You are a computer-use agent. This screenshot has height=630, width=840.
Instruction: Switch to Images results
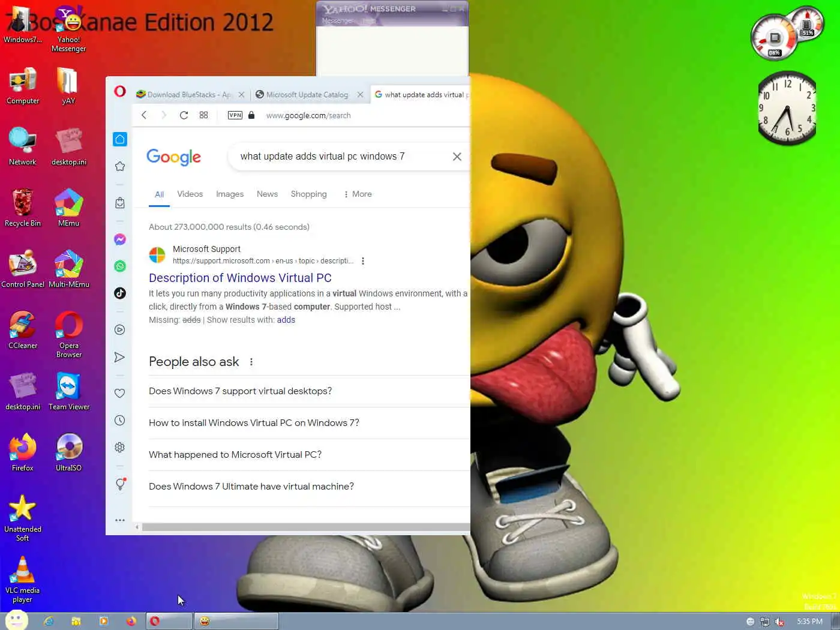tap(230, 194)
